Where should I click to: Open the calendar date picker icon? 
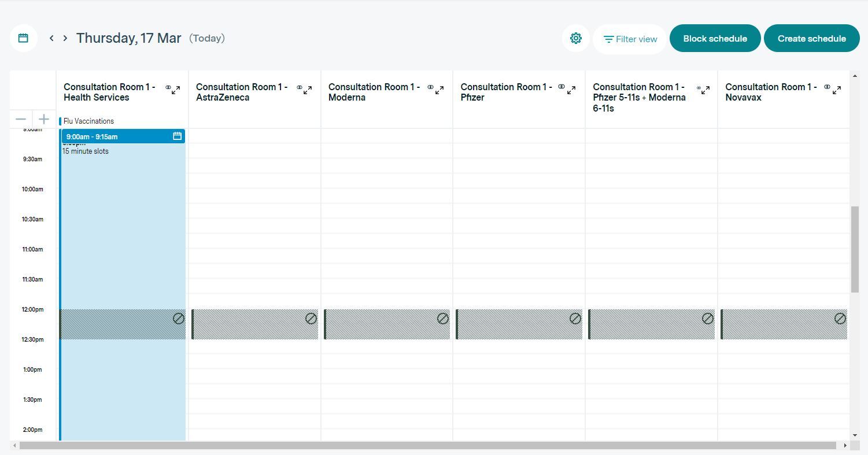(23, 38)
